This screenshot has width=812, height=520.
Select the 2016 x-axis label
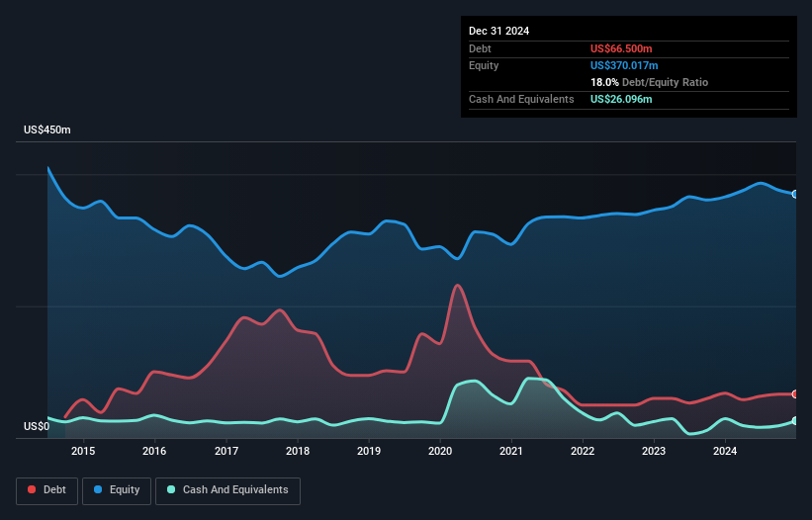pyautogui.click(x=154, y=451)
